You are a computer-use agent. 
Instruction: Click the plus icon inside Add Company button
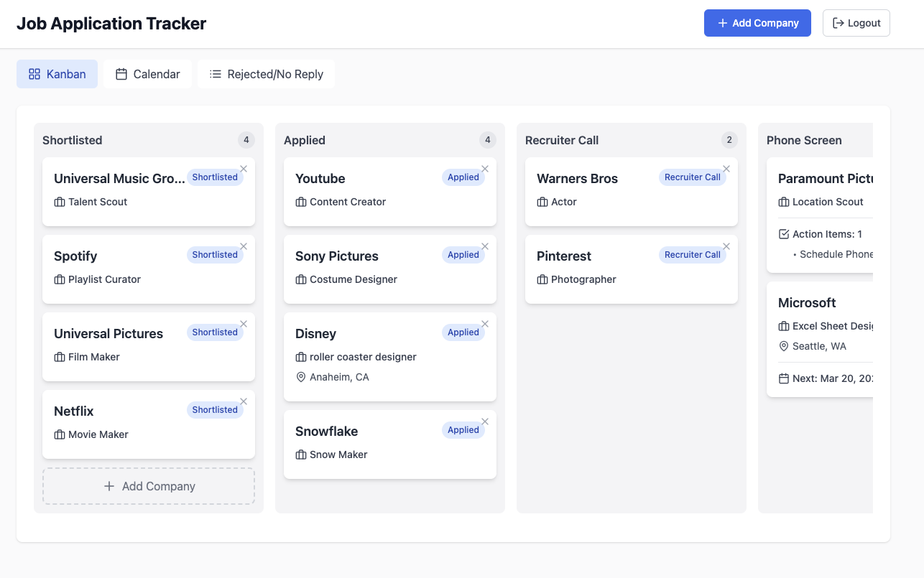721,23
